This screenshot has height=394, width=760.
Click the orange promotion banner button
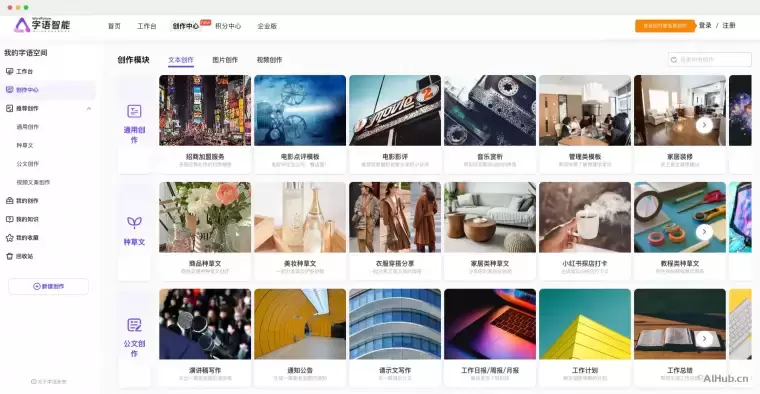click(x=665, y=26)
